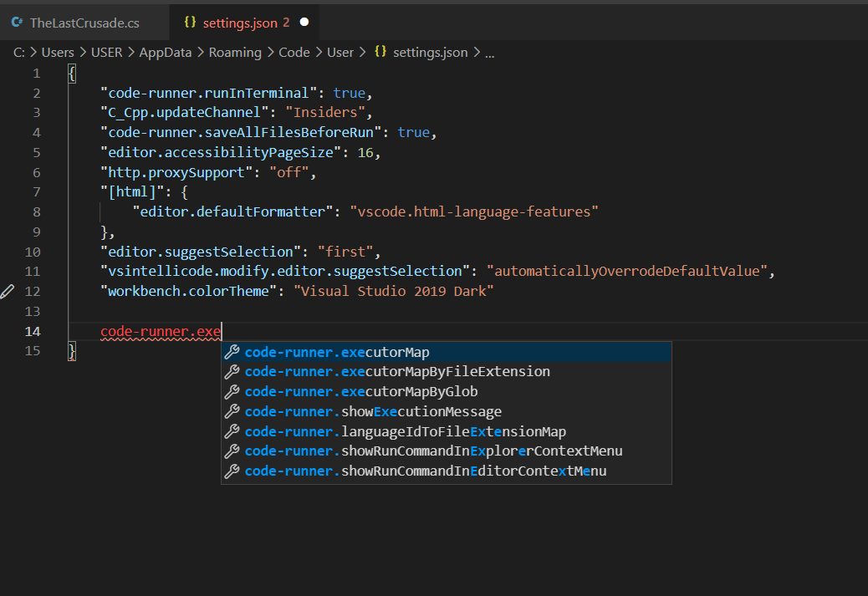Open the 'Roaming' breadcrumb segment
This screenshot has height=596, width=868.
click(x=235, y=53)
